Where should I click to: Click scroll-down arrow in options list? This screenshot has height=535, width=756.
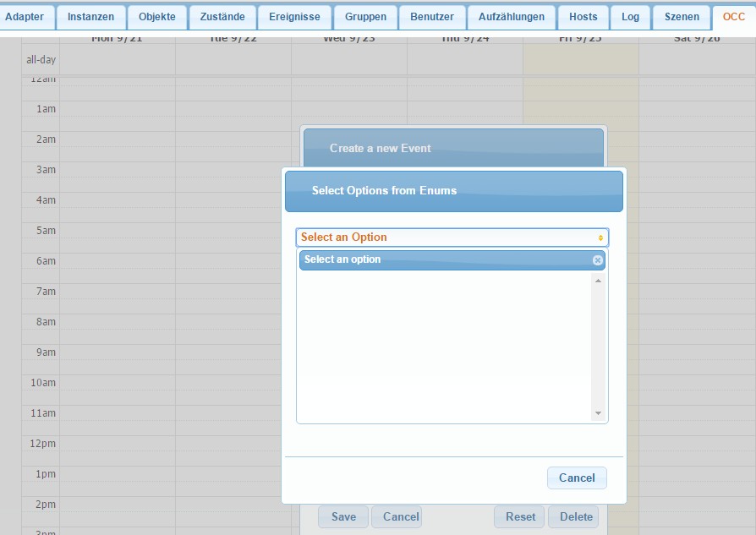(x=598, y=413)
